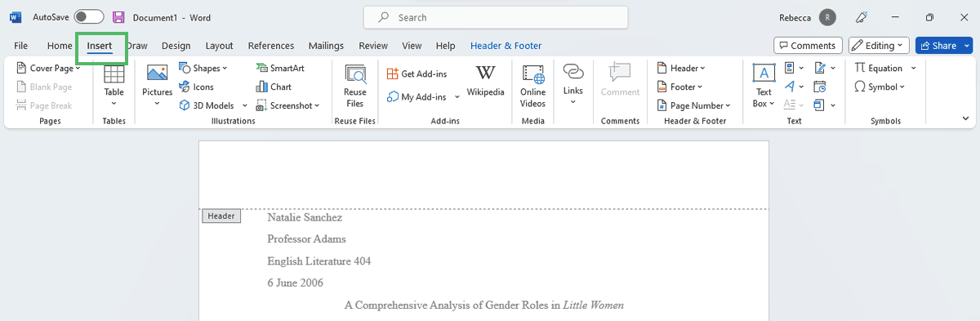The image size is (980, 321).
Task: Switch to the Home tab
Action: [x=60, y=46]
